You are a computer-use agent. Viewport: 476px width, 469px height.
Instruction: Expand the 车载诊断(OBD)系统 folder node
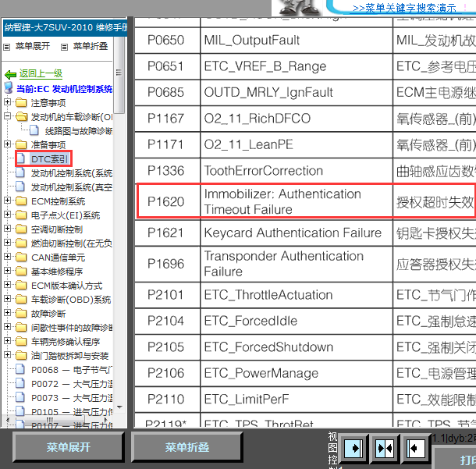tap(7, 299)
